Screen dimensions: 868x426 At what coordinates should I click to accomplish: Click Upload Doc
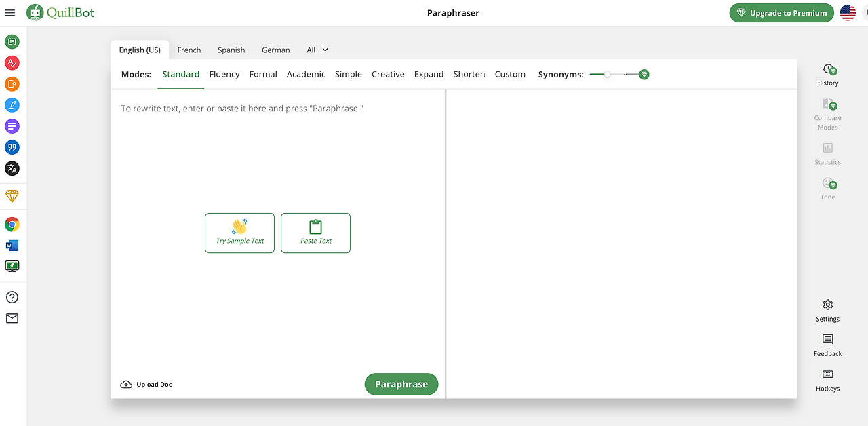pos(146,385)
